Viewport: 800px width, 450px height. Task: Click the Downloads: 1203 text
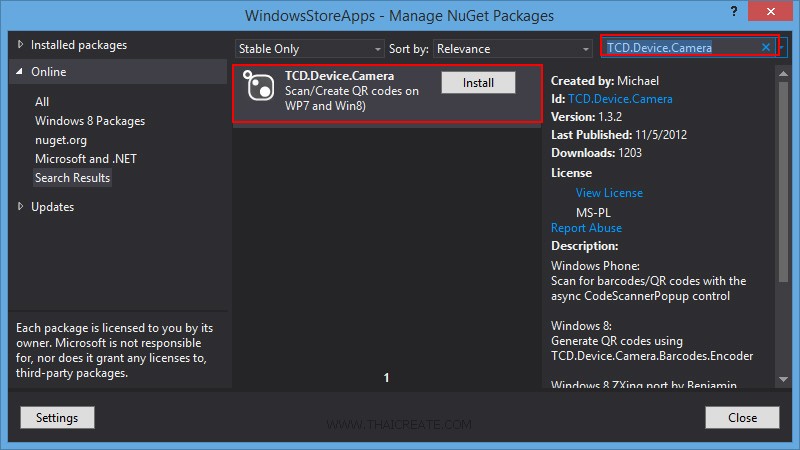click(x=596, y=153)
